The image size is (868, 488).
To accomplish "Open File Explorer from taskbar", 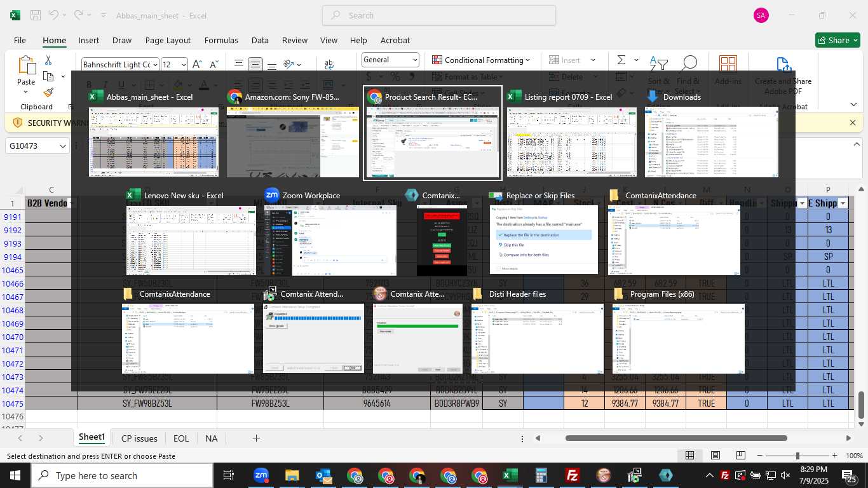I will click(x=292, y=475).
